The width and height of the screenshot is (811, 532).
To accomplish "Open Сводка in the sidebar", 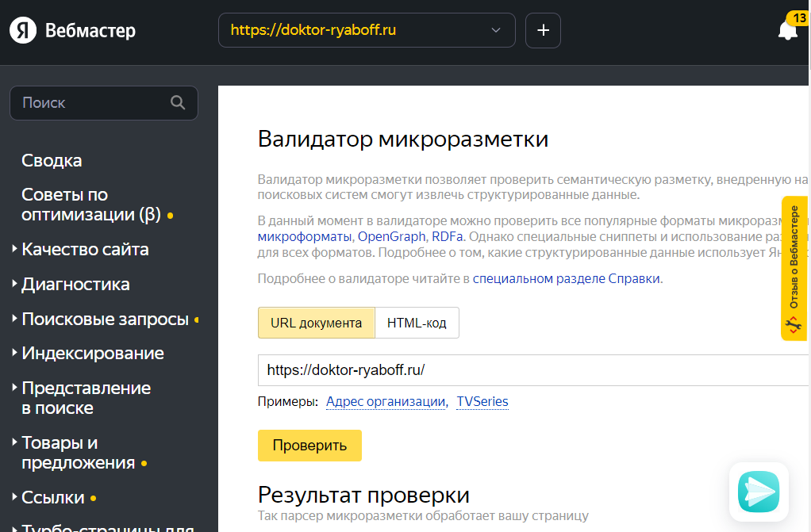I will pyautogui.click(x=52, y=161).
